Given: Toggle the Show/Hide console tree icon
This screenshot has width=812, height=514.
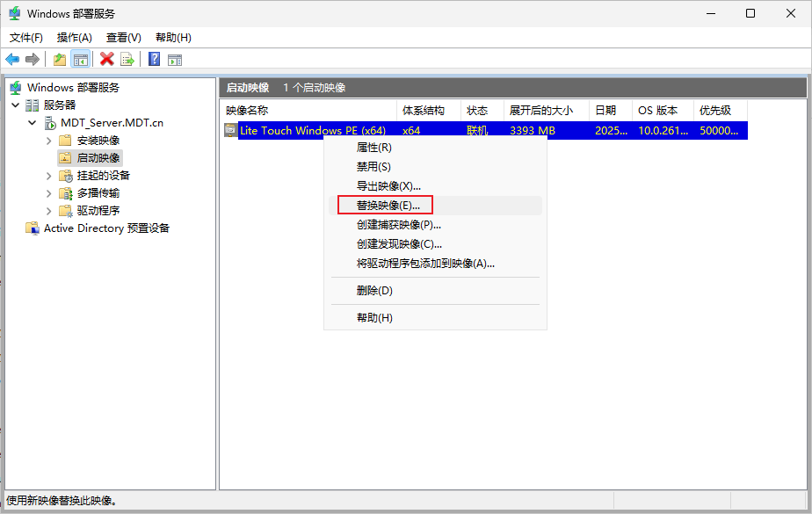Looking at the screenshot, I should tap(81, 59).
